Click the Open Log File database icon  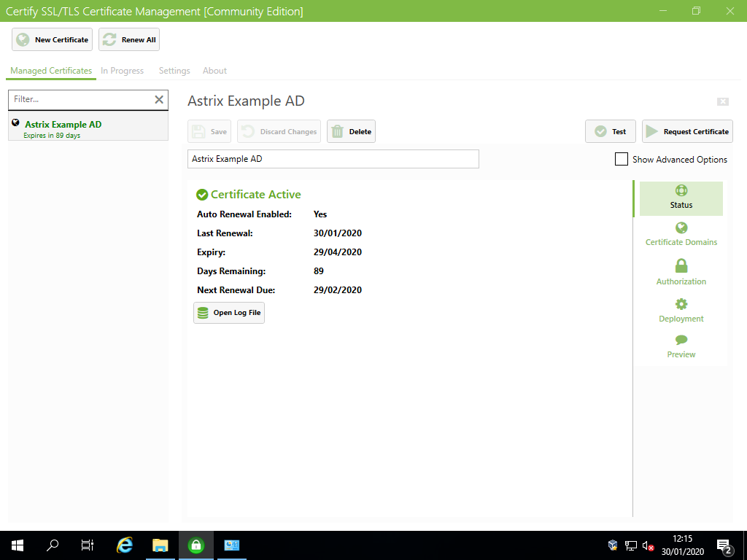[202, 312]
